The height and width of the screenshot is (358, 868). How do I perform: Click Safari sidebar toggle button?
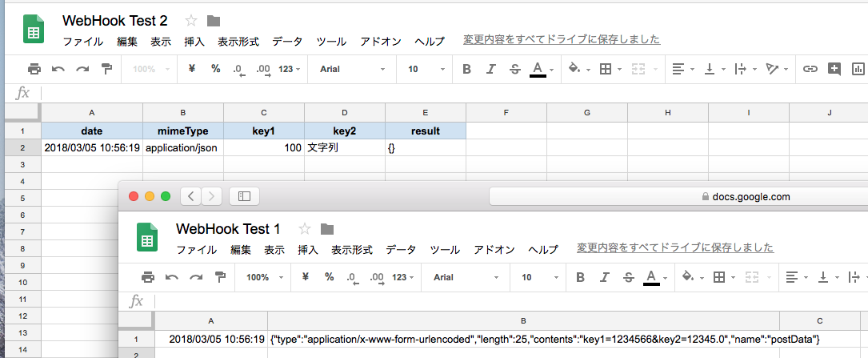point(245,195)
